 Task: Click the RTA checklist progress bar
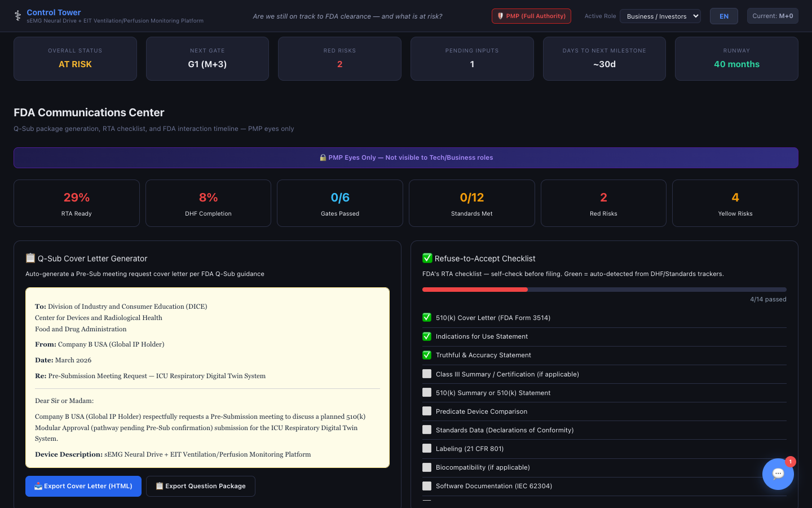(604, 290)
